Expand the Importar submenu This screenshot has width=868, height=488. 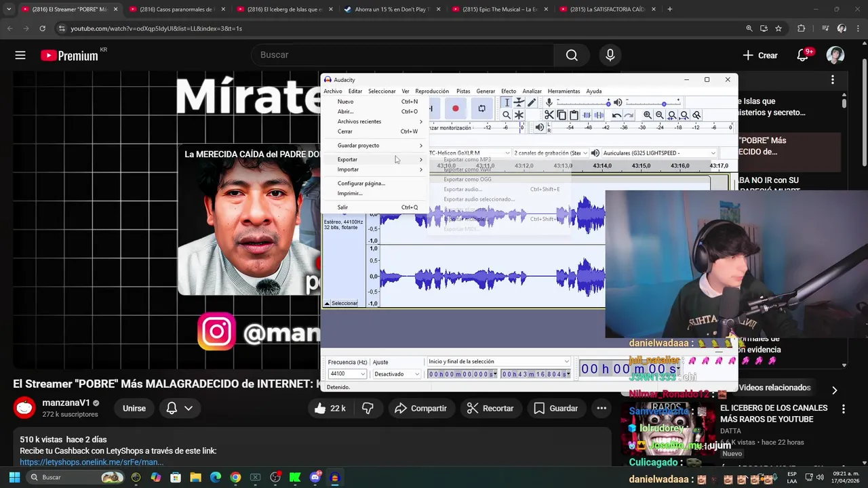coord(376,169)
